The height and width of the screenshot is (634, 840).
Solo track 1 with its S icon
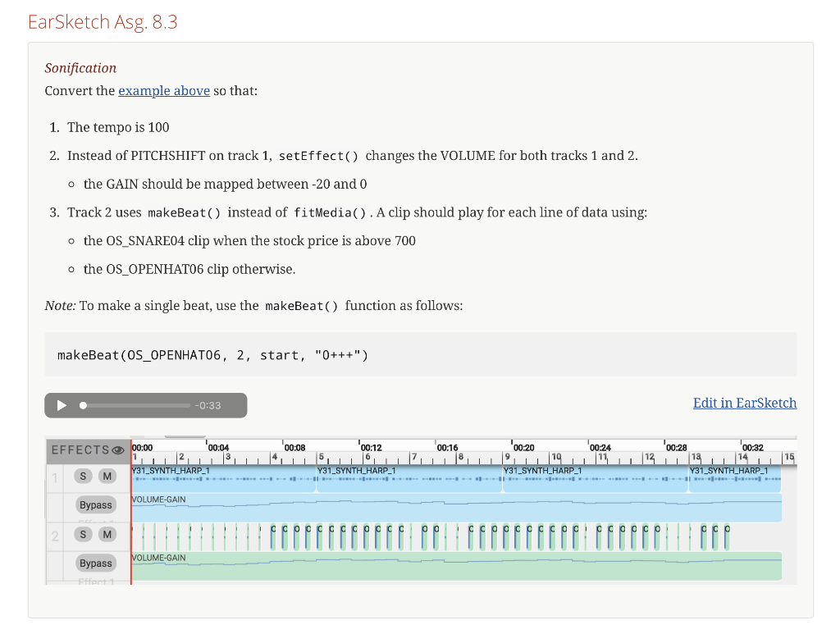tap(82, 476)
